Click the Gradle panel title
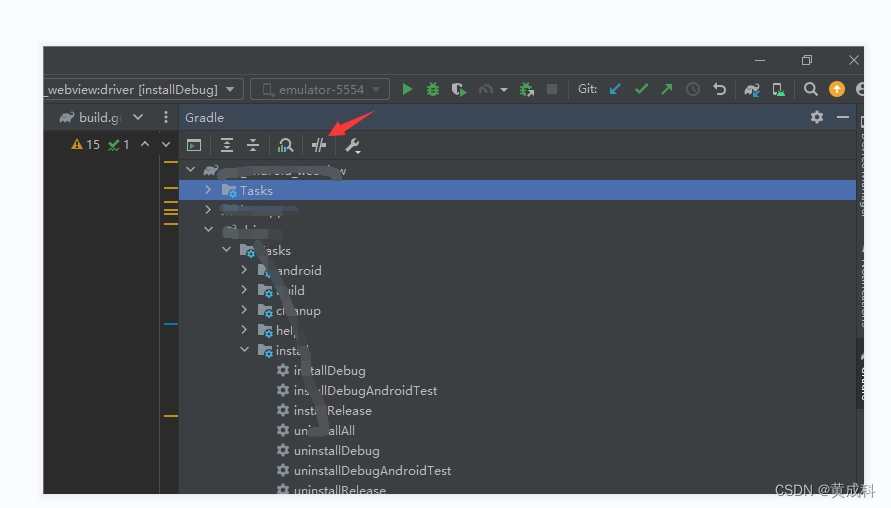The height and width of the screenshot is (508, 891). [x=205, y=118]
